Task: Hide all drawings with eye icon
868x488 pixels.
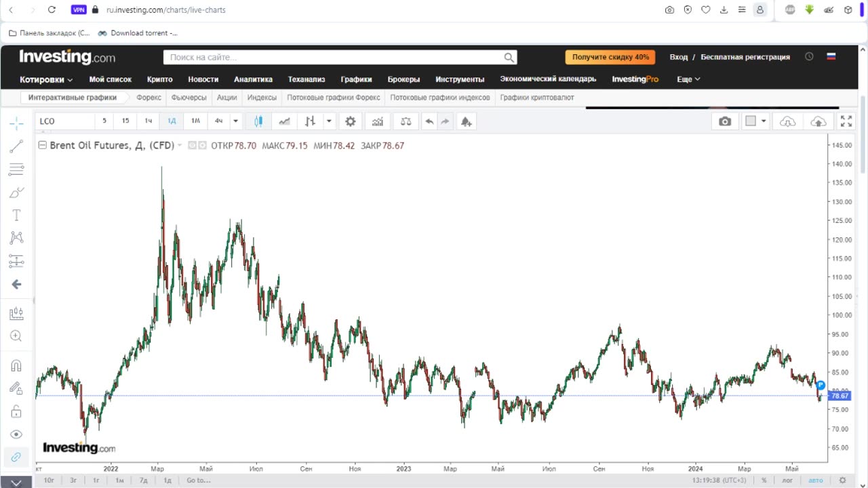Action: click(16, 434)
